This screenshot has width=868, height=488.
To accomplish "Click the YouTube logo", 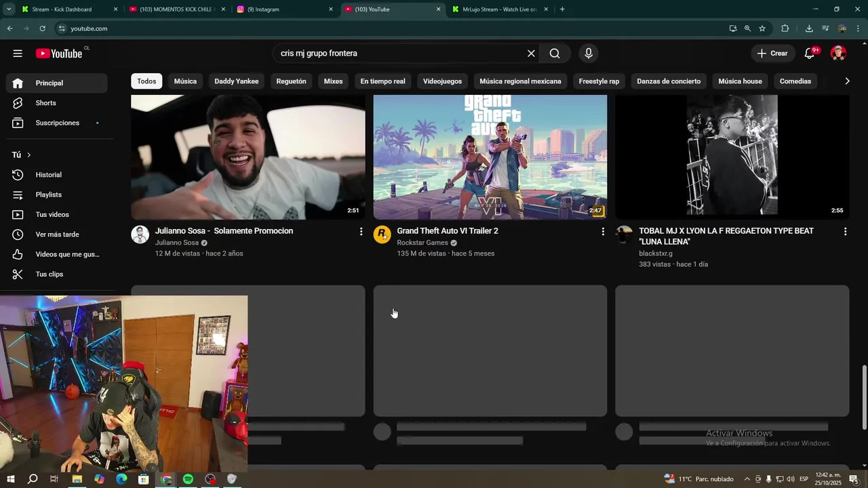I will 59,54.
